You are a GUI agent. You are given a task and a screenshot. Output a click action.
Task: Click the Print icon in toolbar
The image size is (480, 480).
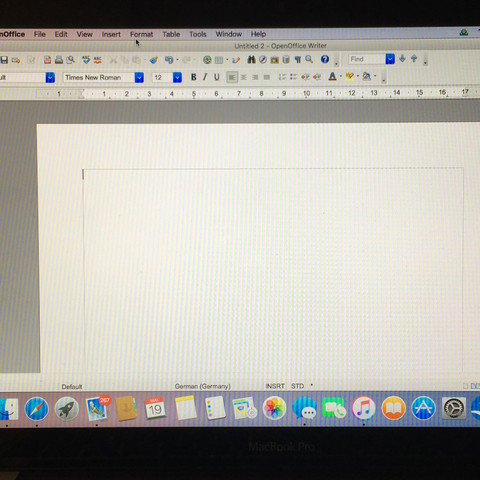pyautogui.click(x=59, y=60)
